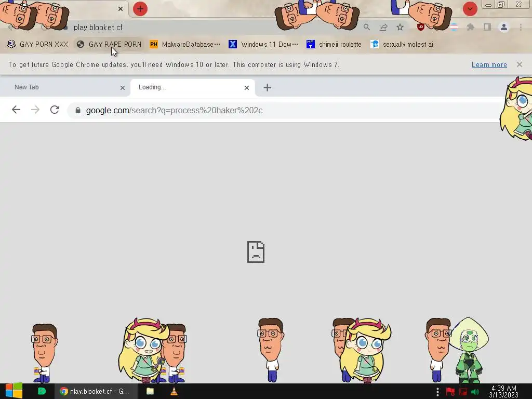Image resolution: width=532 pixels, height=399 pixels.
Task: Click the striped flag extension icon
Action: [x=454, y=27]
